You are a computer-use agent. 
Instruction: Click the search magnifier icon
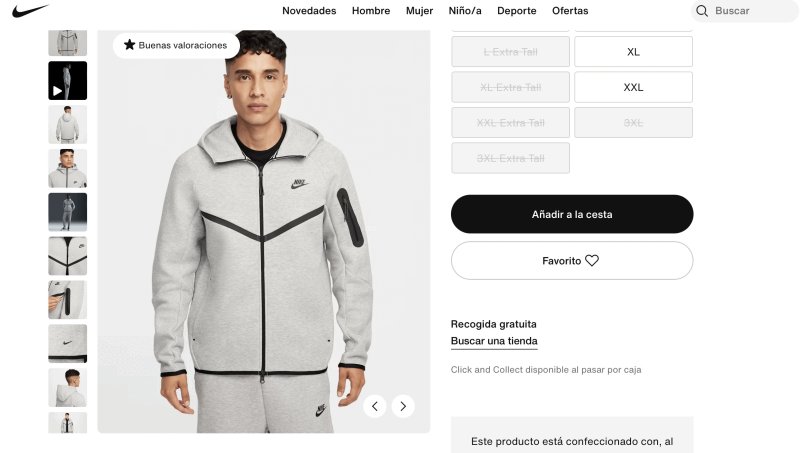[x=702, y=11]
